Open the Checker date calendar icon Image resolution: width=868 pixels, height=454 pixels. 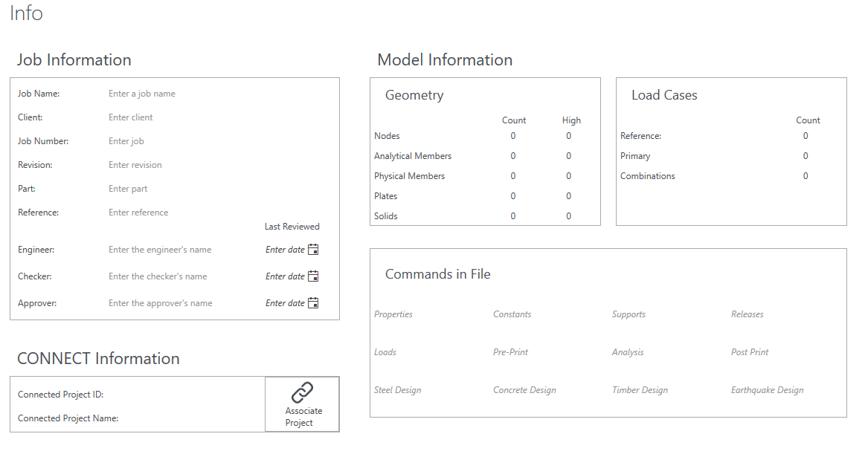(x=313, y=276)
